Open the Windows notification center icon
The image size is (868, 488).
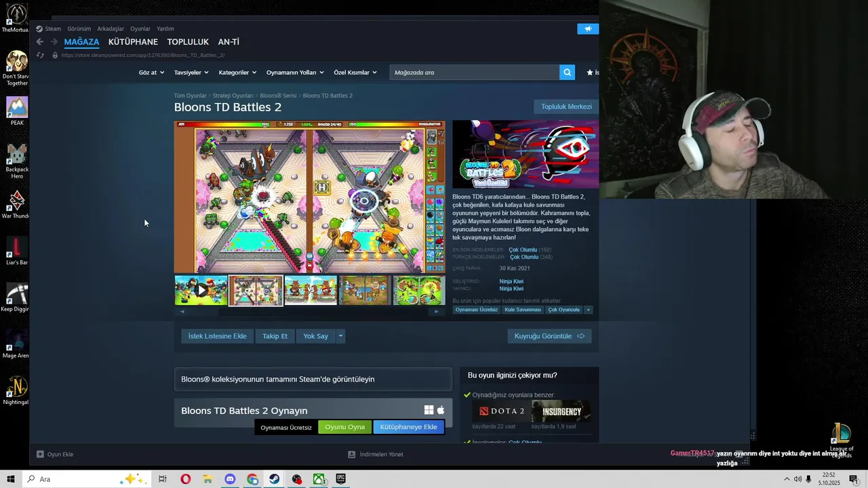[854, 479]
